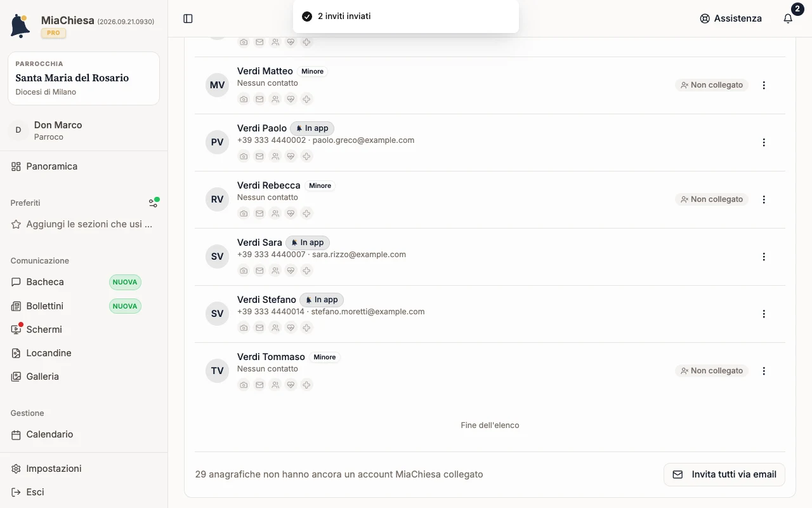
Task: Click the people icon for Verdi Rebecca
Action: click(275, 213)
